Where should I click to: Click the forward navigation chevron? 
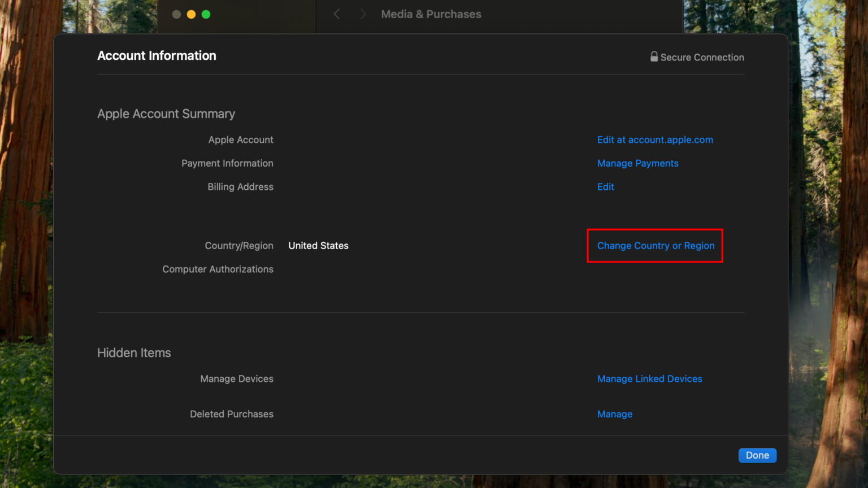coord(363,14)
